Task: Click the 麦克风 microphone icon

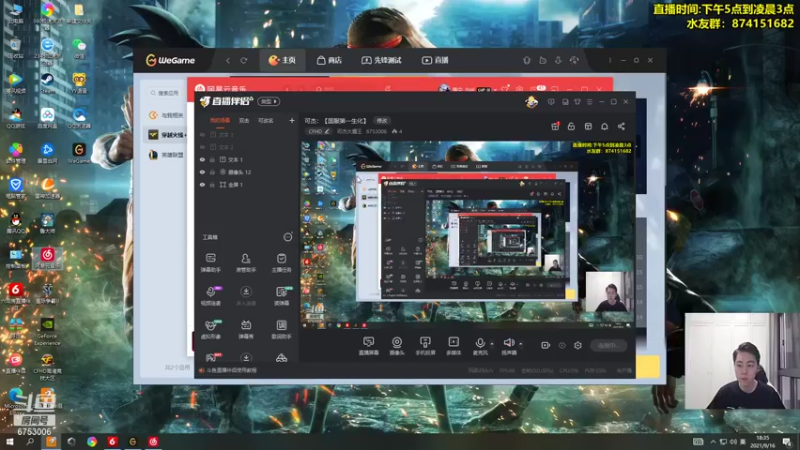Action: coord(480,345)
